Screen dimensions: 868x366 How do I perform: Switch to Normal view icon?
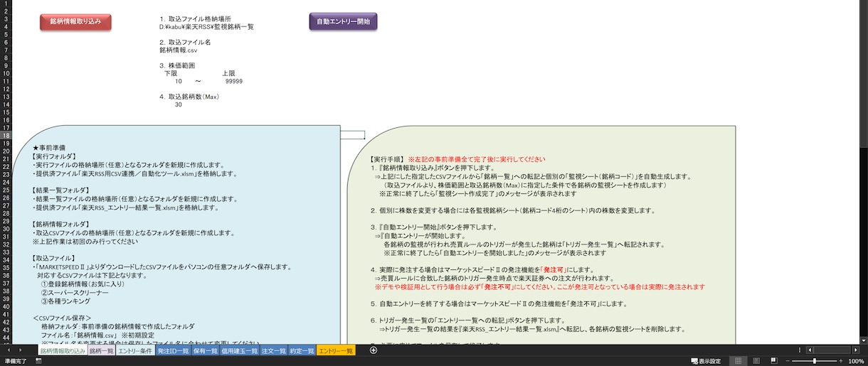[x=738, y=361]
